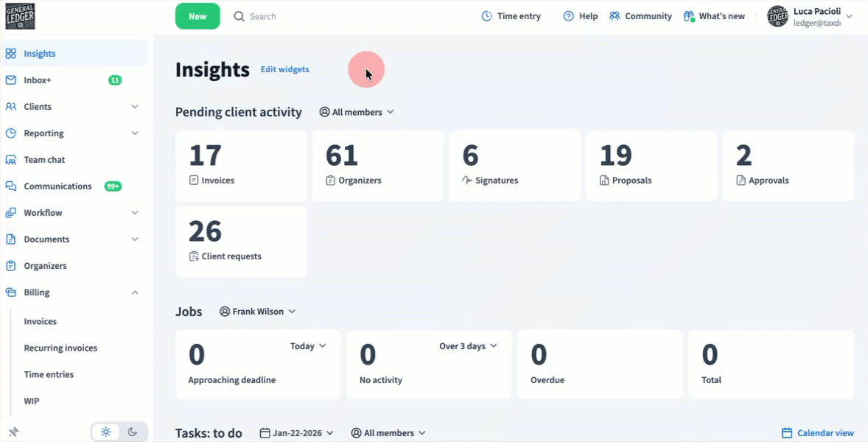This screenshot has width=868, height=442.
Task: Switch to dark mode
Action: tap(133, 432)
